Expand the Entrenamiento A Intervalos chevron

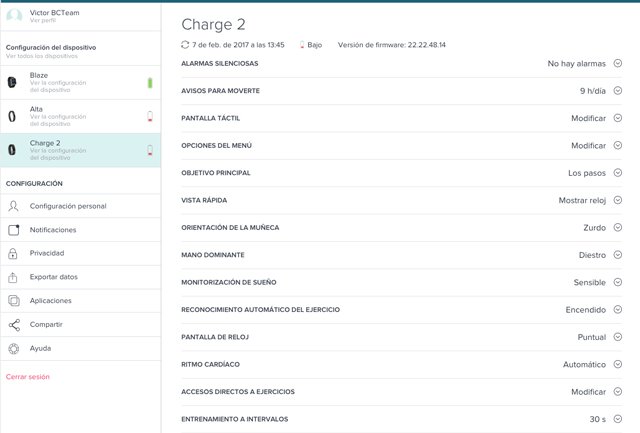tap(618, 419)
